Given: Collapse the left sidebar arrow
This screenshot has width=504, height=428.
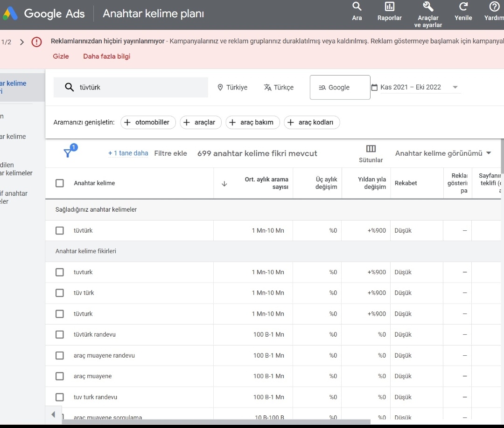Looking at the screenshot, I should [x=53, y=414].
